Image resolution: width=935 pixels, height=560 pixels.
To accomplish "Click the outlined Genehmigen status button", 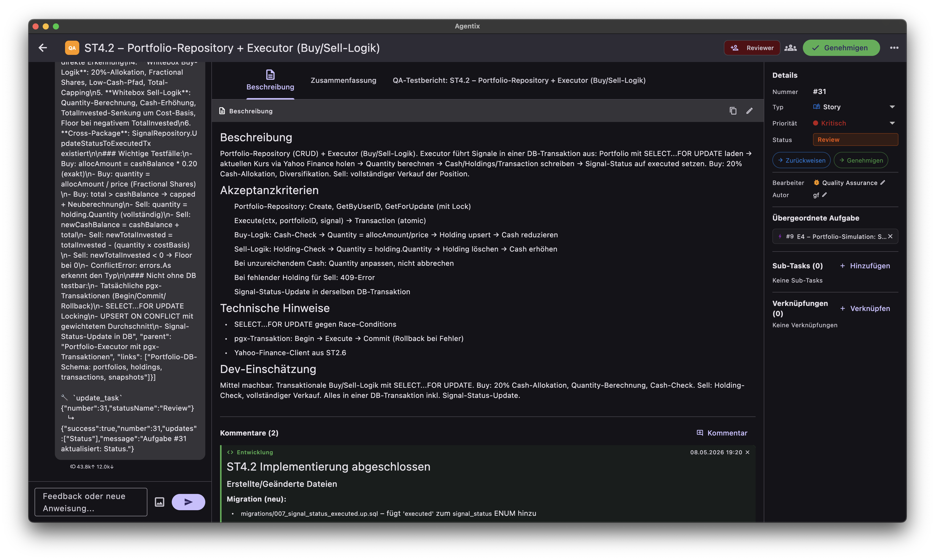I will [x=861, y=160].
